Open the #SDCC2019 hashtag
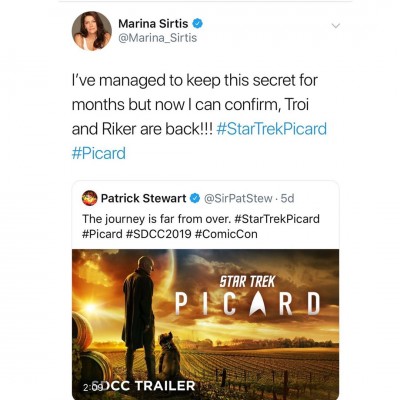 159,234
